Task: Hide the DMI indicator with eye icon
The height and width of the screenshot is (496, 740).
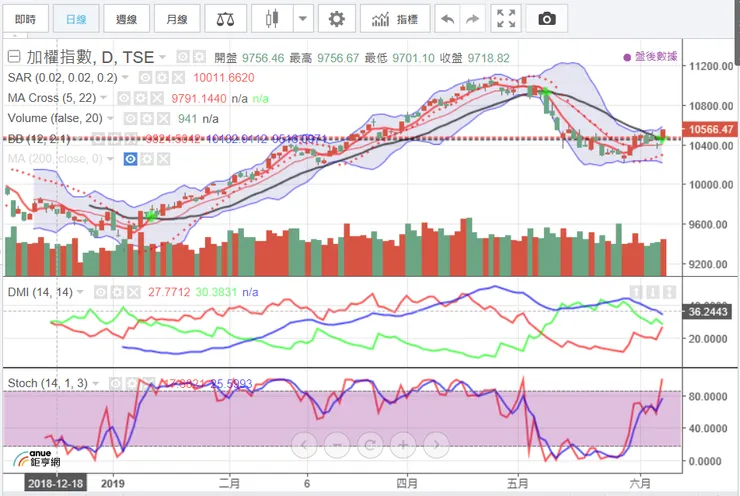Action: click(101, 293)
